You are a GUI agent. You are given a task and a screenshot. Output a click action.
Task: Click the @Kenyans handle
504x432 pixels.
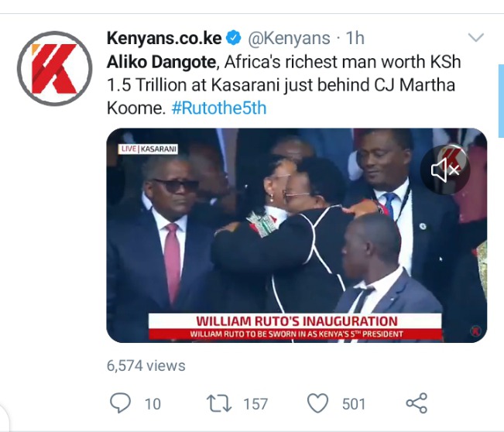(289, 38)
